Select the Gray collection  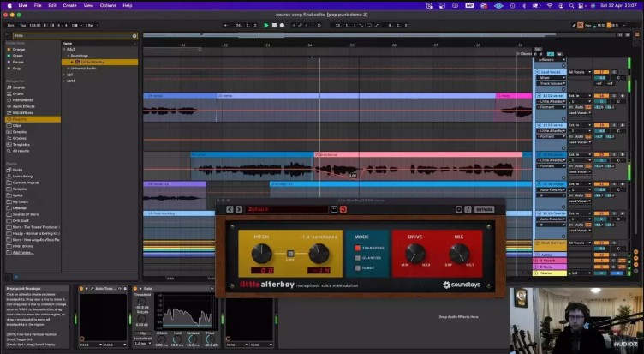click(x=15, y=69)
